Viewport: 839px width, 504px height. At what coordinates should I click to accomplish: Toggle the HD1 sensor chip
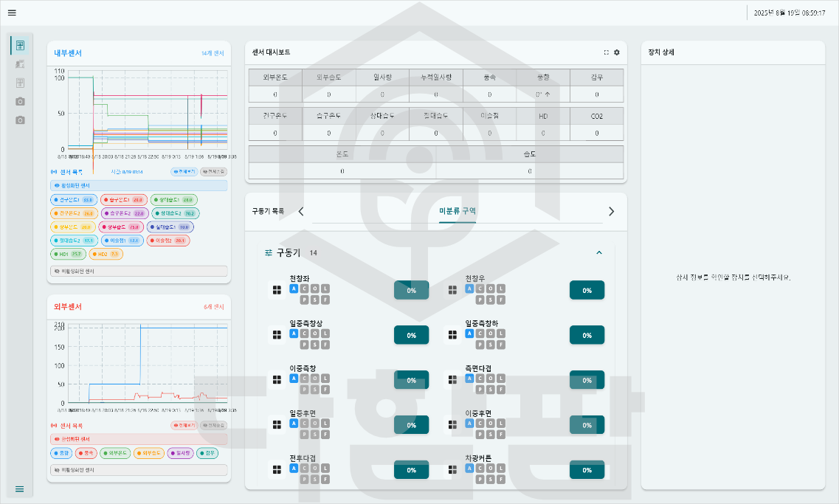(68, 254)
